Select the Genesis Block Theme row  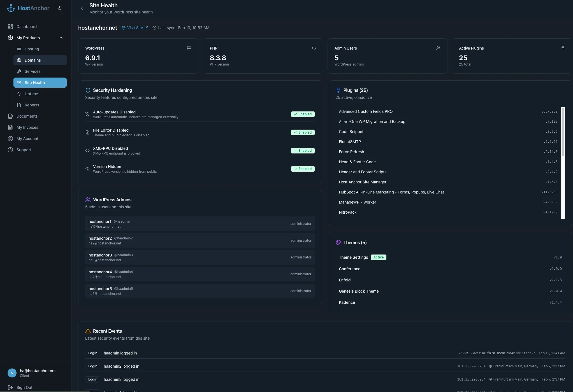pos(450,291)
